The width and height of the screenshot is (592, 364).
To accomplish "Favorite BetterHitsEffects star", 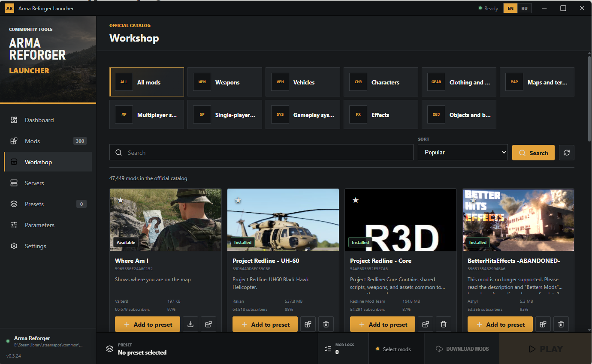I will [473, 200].
